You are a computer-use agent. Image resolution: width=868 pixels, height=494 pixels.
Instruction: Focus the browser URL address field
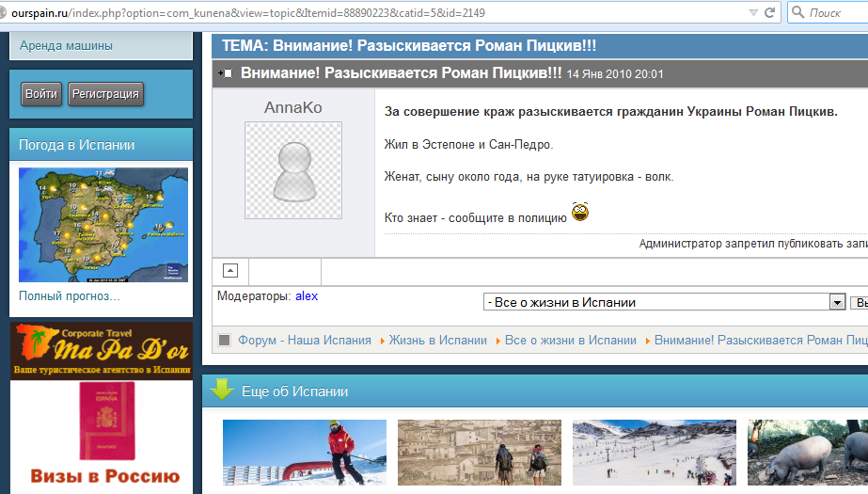tap(376, 12)
